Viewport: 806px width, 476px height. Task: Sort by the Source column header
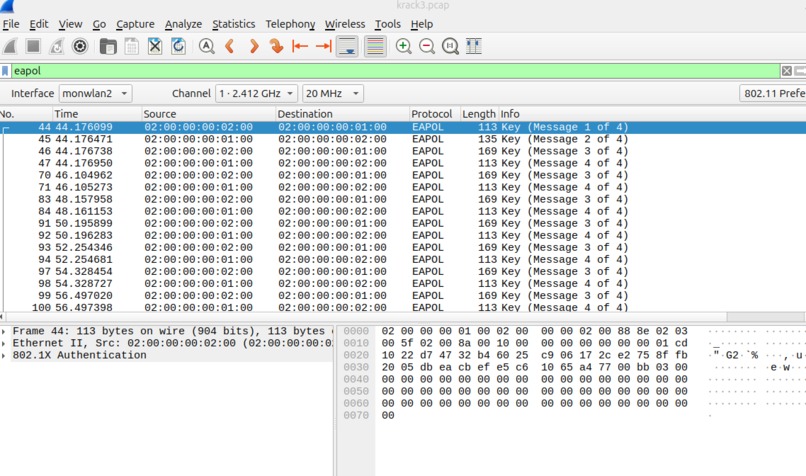[x=208, y=114]
